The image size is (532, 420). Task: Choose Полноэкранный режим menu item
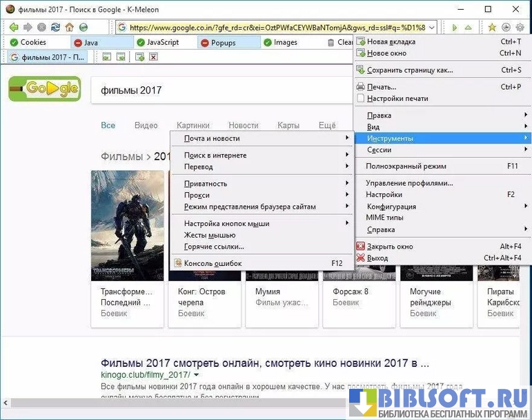click(x=406, y=166)
